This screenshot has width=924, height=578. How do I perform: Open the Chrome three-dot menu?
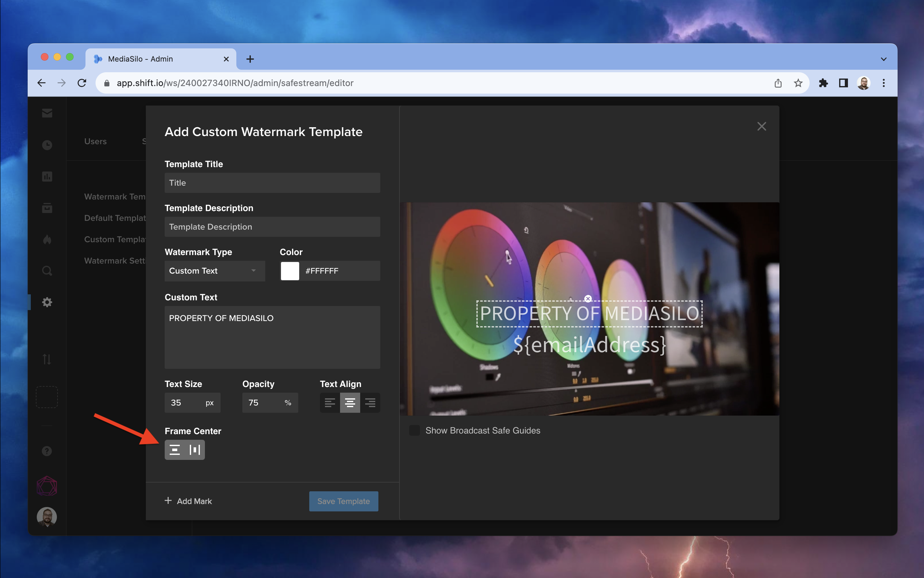click(883, 83)
